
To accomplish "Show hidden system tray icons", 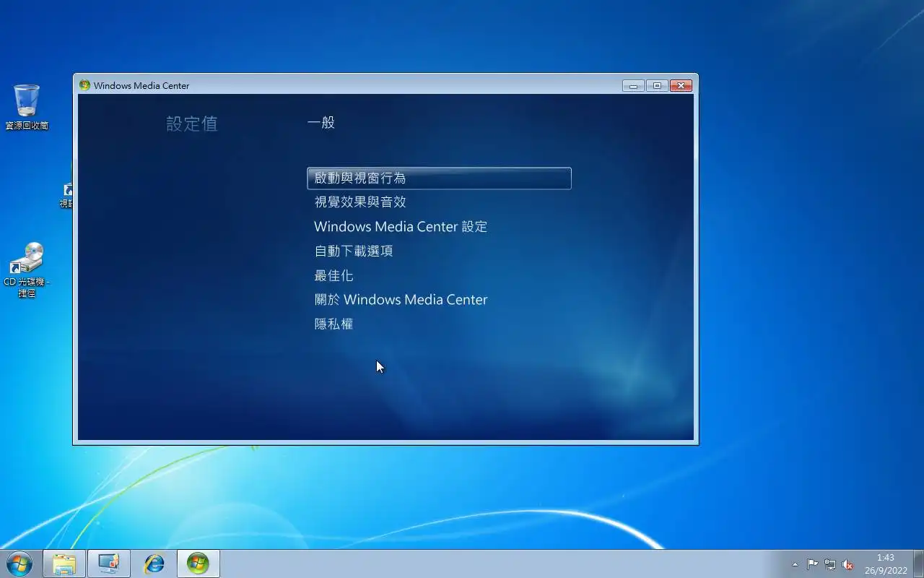I will click(x=796, y=564).
